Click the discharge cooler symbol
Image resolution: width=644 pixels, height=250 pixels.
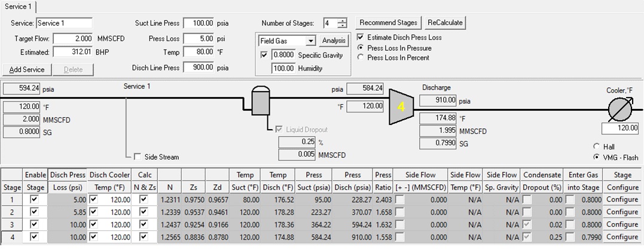click(x=618, y=109)
